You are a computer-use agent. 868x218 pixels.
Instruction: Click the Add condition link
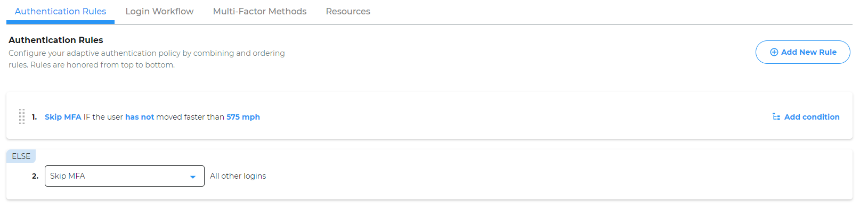tap(806, 116)
